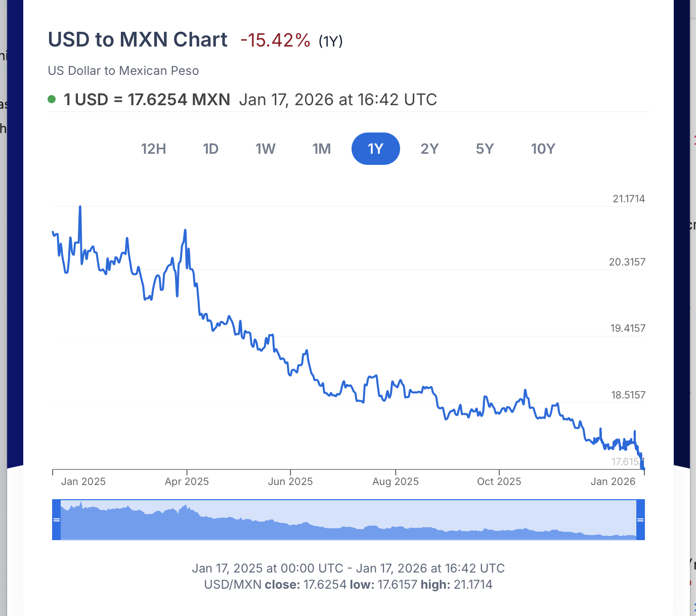
Task: Click the 1 USD = 17.6254 MXN rate
Action: [x=147, y=100]
